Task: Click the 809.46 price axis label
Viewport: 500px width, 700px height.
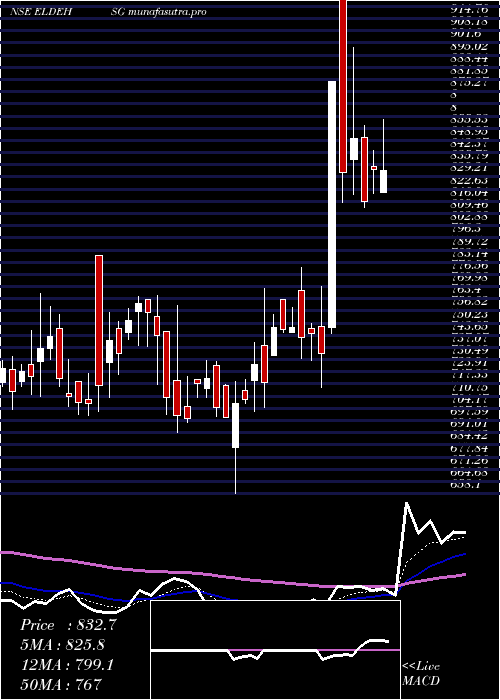Action: pyautogui.click(x=467, y=205)
